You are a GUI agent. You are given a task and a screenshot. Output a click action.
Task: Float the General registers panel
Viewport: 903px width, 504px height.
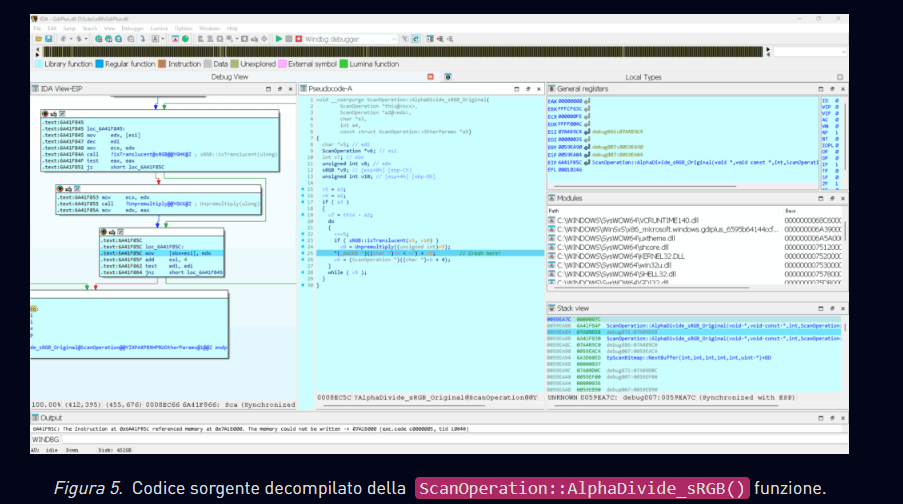(832, 89)
